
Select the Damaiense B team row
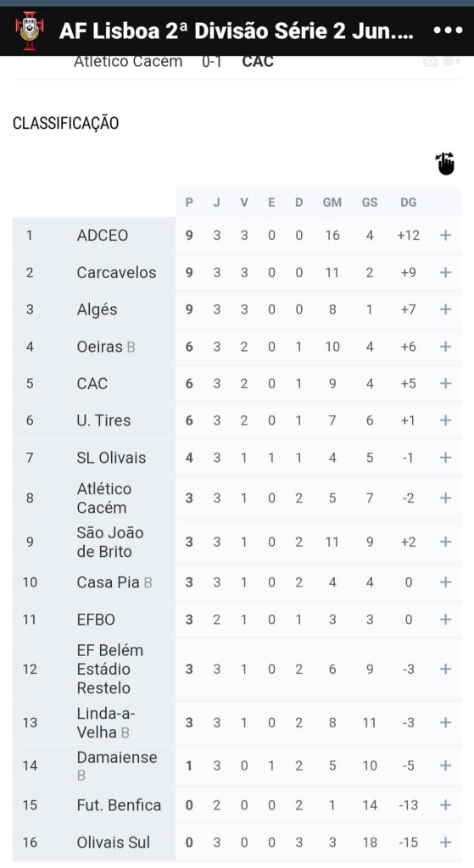coord(237,765)
